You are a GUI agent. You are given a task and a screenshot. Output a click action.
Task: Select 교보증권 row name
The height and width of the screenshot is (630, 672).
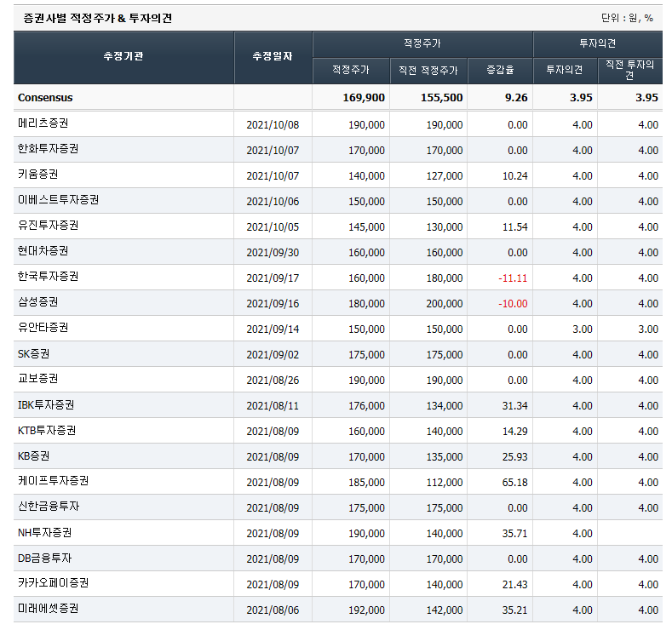(37, 379)
